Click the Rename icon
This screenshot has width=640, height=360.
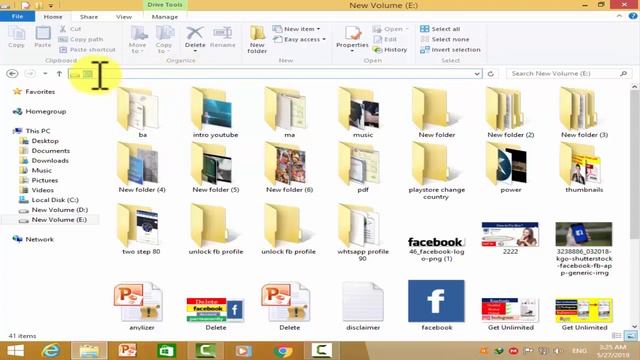(x=222, y=37)
